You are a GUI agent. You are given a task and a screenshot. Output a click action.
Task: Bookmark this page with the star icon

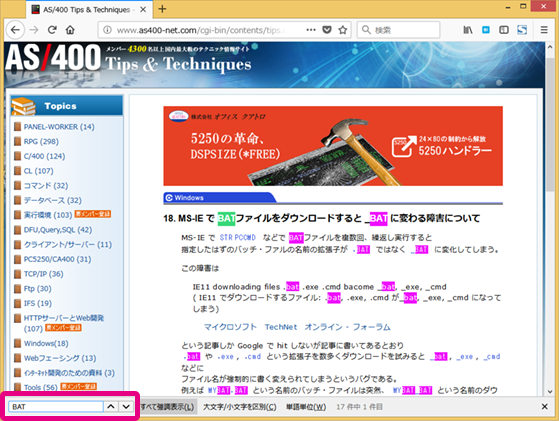[343, 30]
